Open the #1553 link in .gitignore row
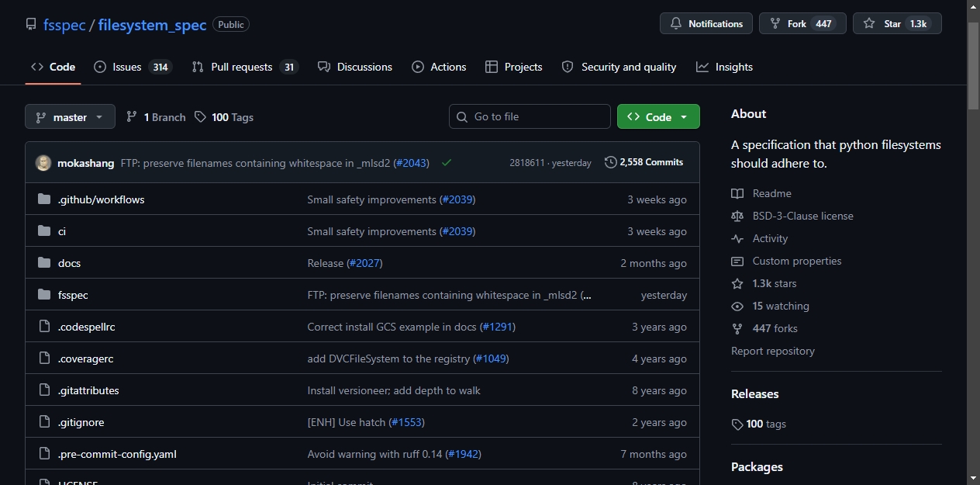Image resolution: width=980 pixels, height=485 pixels. [x=407, y=422]
